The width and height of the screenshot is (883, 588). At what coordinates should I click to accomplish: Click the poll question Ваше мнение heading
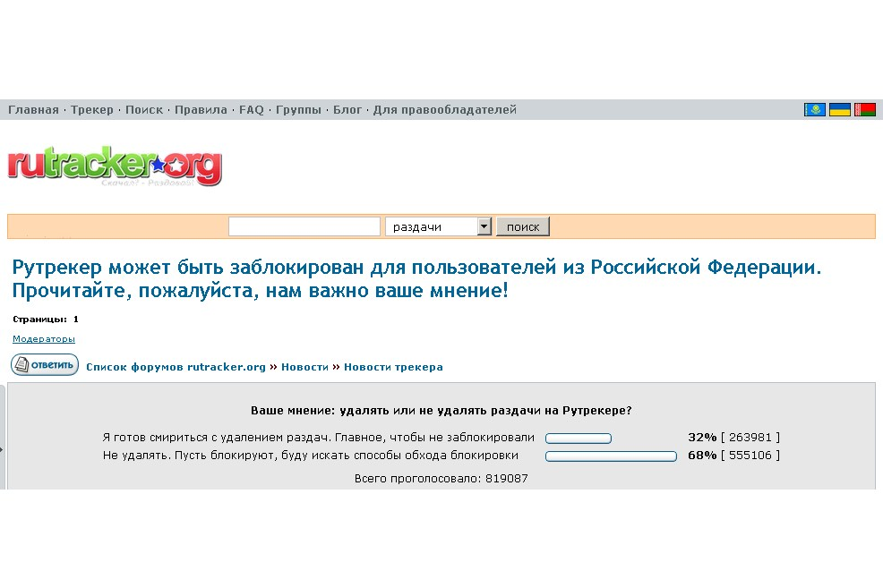pos(441,410)
